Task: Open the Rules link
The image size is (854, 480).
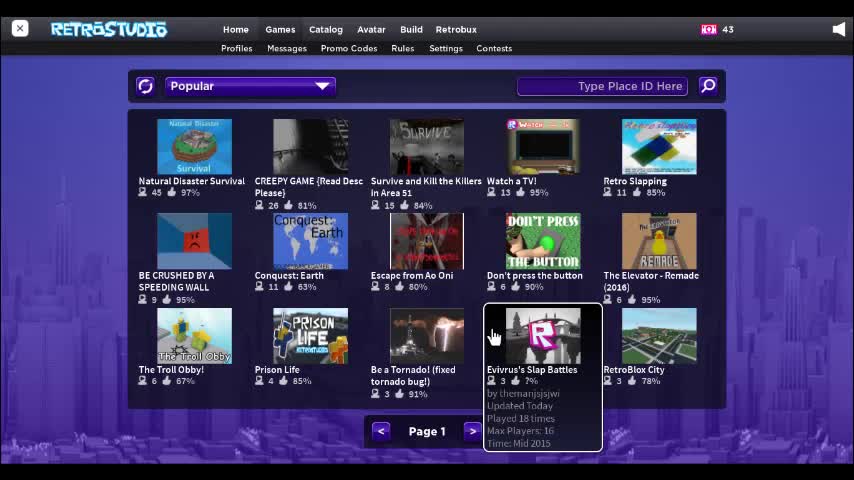Action: coord(402,48)
